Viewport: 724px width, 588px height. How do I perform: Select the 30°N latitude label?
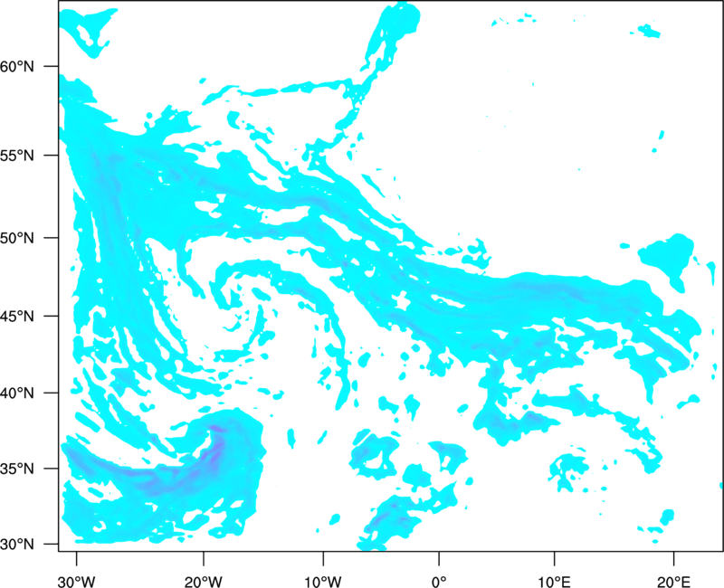pos(17,545)
